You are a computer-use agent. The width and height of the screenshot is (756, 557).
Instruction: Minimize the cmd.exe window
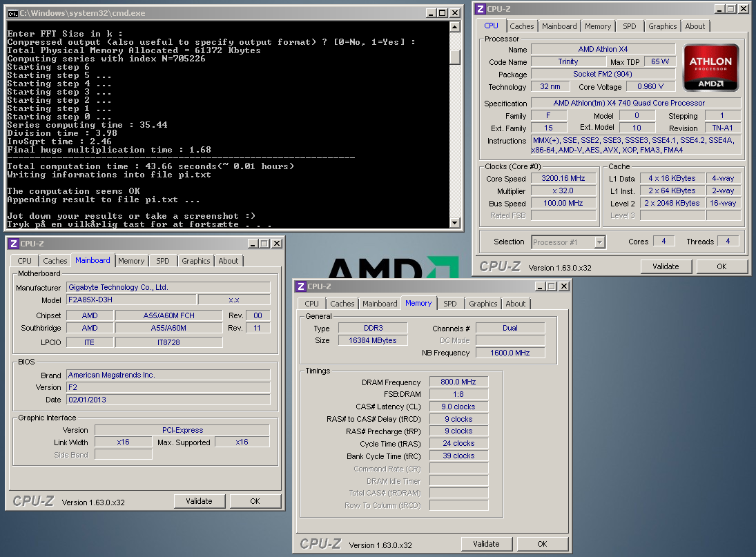coord(431,13)
